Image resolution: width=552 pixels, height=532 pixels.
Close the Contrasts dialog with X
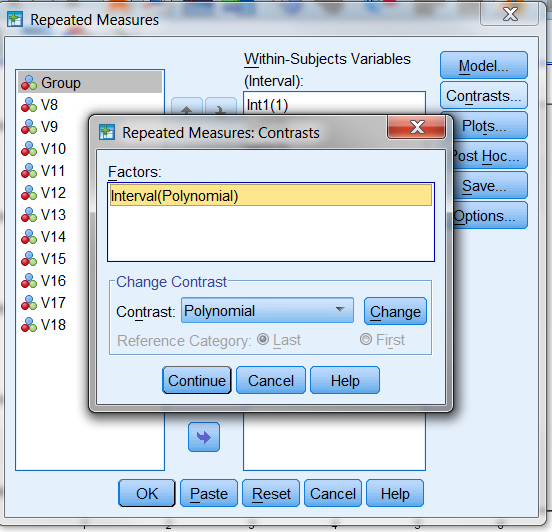click(417, 127)
